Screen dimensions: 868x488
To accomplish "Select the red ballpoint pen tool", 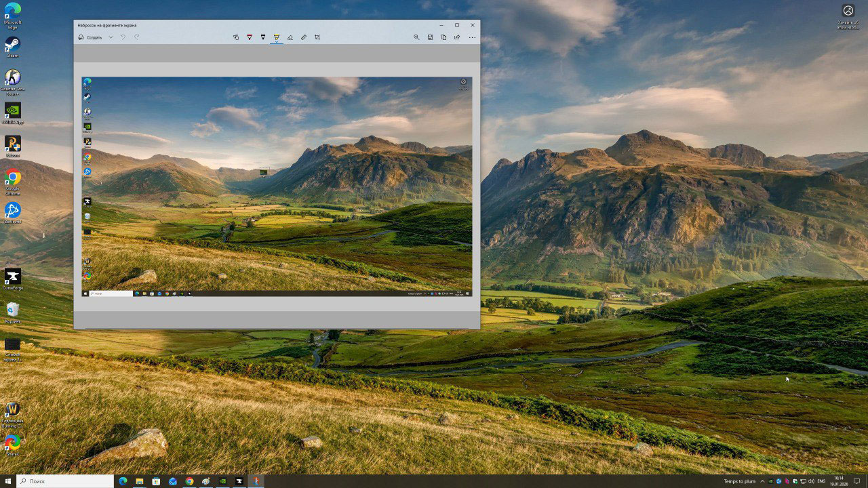I will tap(250, 37).
